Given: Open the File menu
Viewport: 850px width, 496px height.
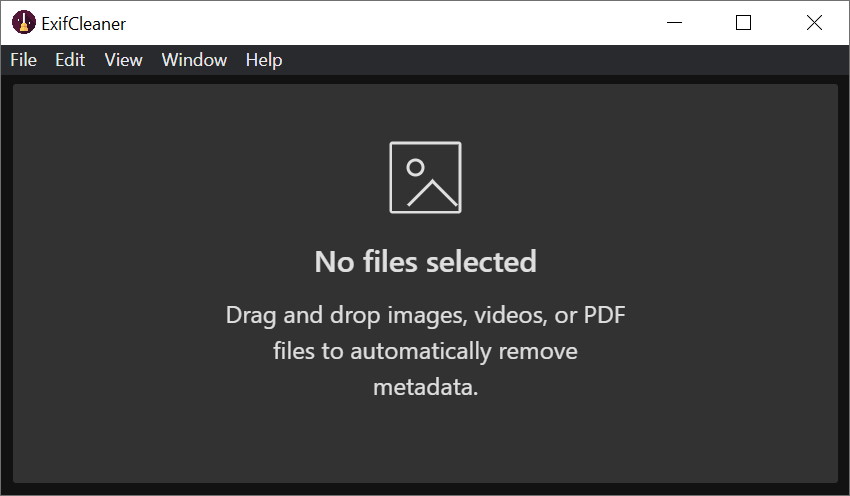Looking at the screenshot, I should click(23, 60).
